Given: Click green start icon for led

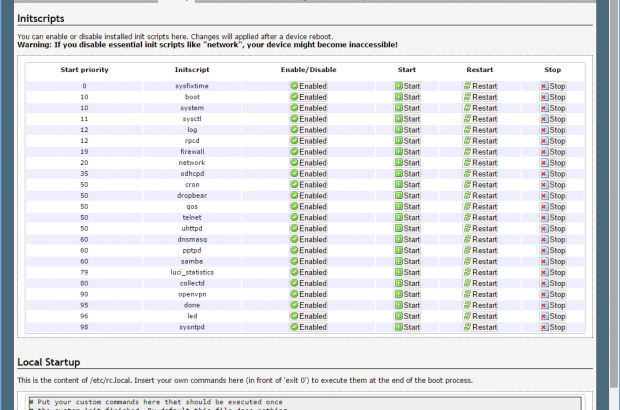Looking at the screenshot, I should pyautogui.click(x=399, y=316).
